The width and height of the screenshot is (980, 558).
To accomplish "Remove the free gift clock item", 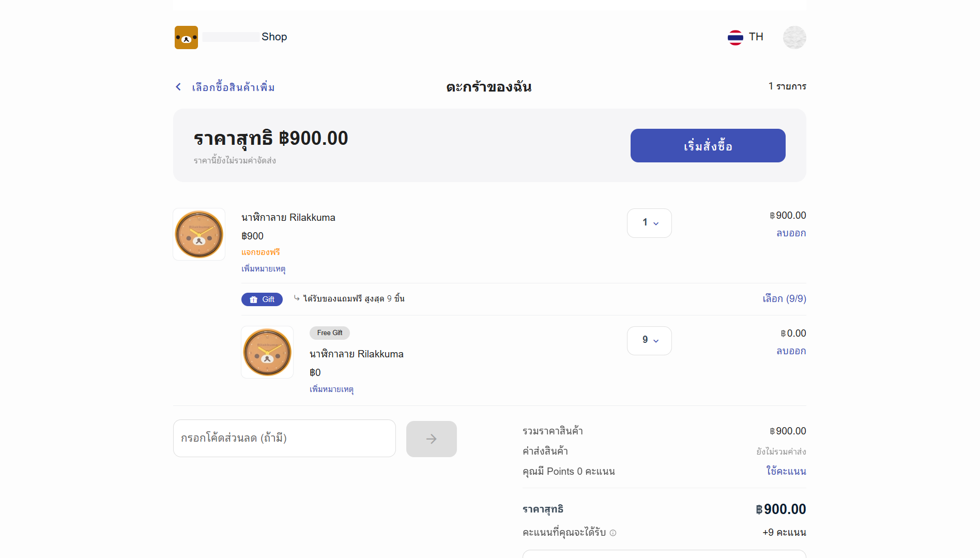I will pos(791,351).
